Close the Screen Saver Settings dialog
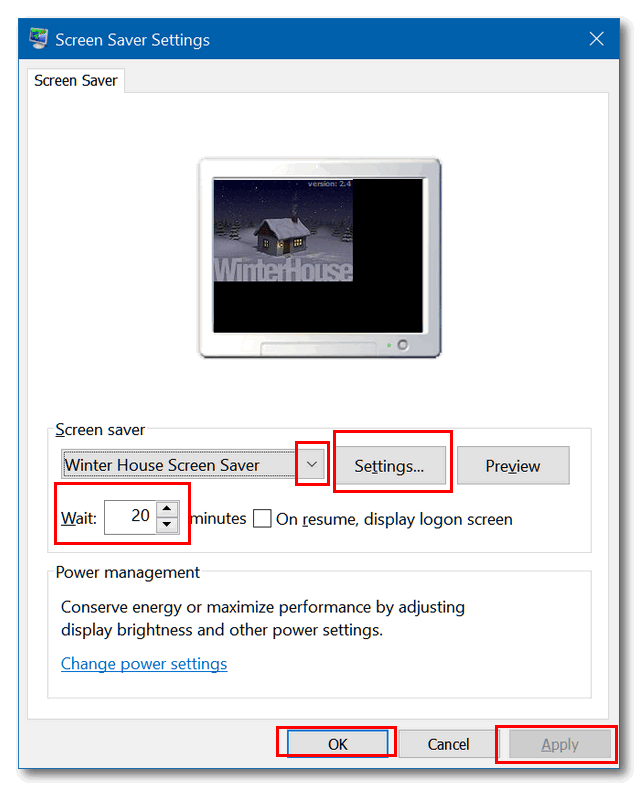Screen dimensions: 639x788 pyautogui.click(x=596, y=39)
